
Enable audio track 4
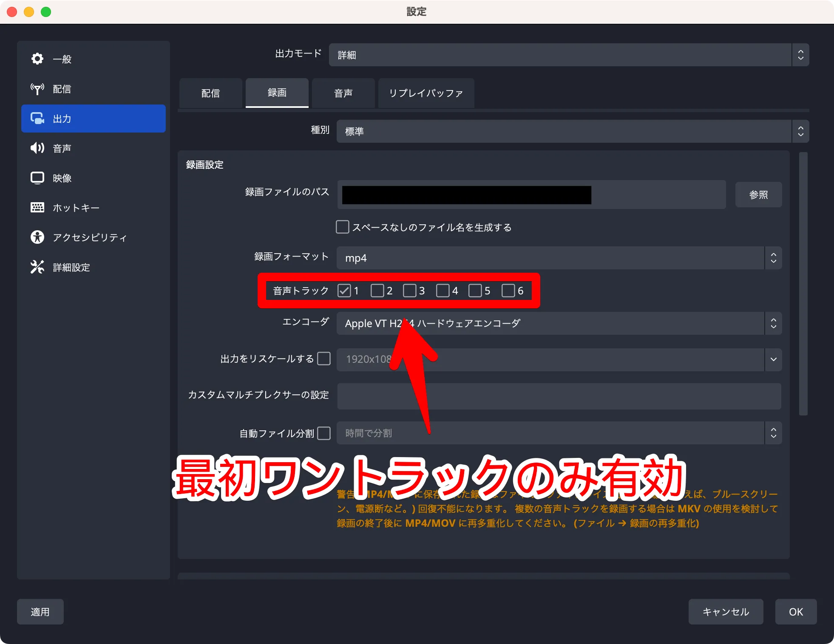[x=443, y=291]
